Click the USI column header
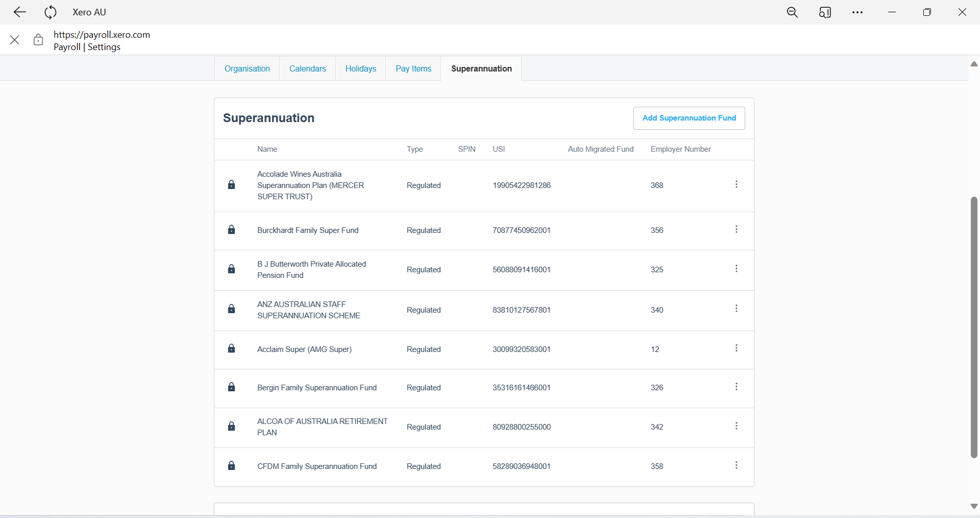Image resolution: width=980 pixels, height=518 pixels. point(499,149)
